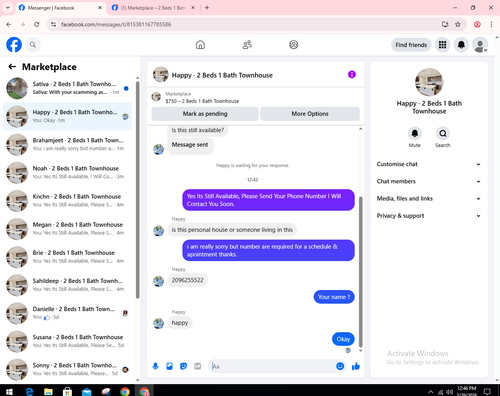Click the browser back arrow
The height and width of the screenshot is (396, 500).
9,24
